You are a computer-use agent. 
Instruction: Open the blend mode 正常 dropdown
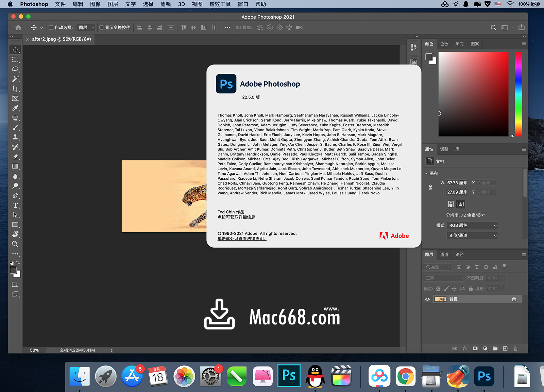coord(444,278)
